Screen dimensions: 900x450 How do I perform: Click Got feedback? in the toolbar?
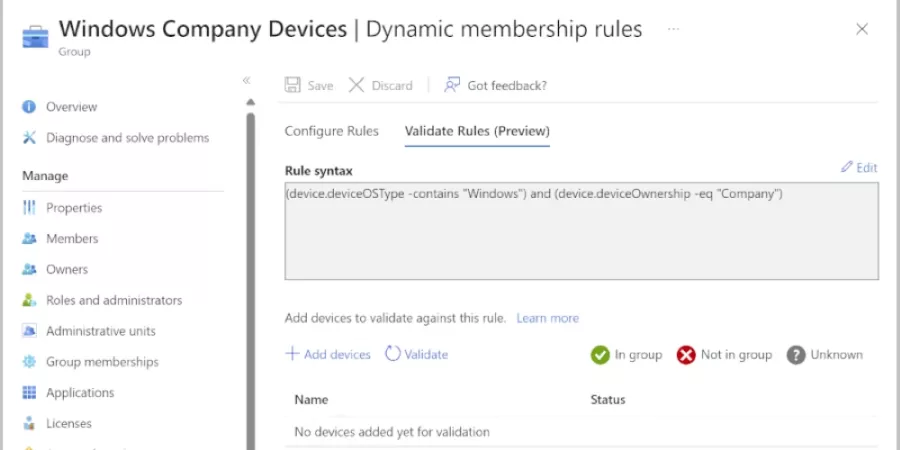pyautogui.click(x=496, y=85)
